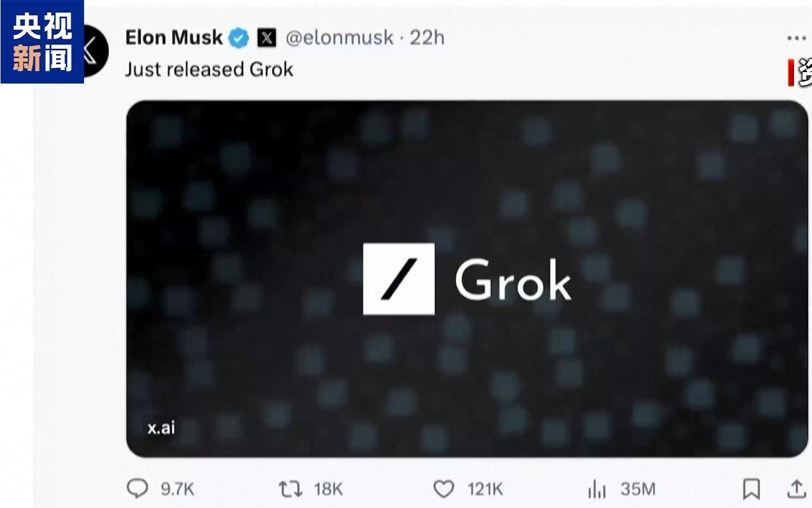Bookmark the Grok tweet
This screenshot has width=812, height=508.
tap(751, 489)
